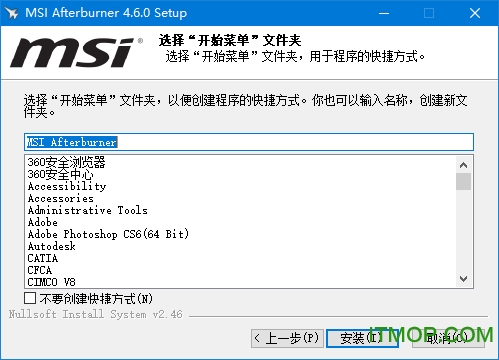Check the 不要创建快捷方式 checkbox
The height and width of the screenshot is (360, 499).
click(x=30, y=298)
